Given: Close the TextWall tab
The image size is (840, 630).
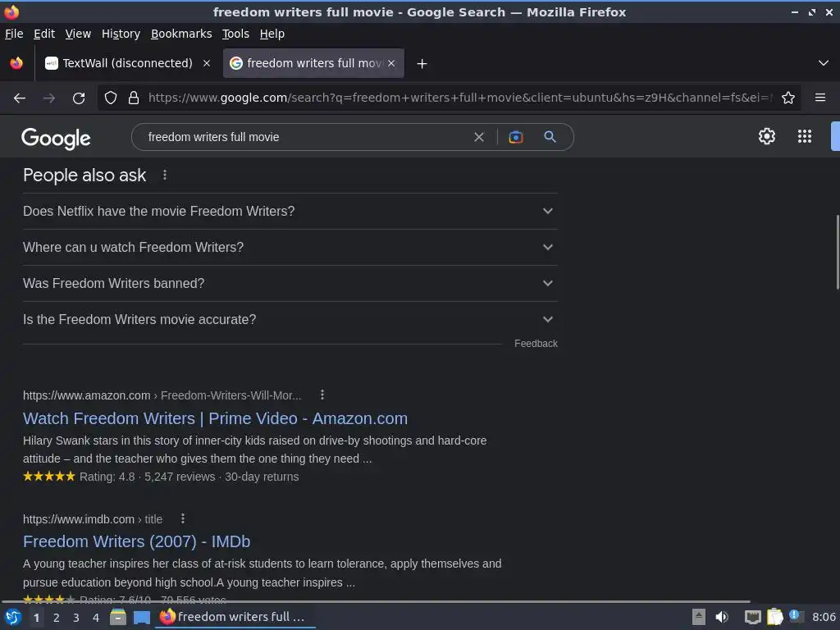Looking at the screenshot, I should pyautogui.click(x=206, y=63).
